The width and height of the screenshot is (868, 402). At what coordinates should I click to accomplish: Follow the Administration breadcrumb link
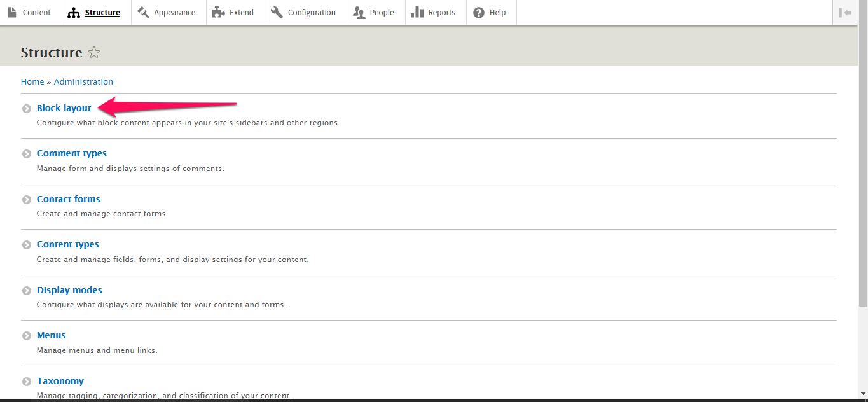[83, 82]
